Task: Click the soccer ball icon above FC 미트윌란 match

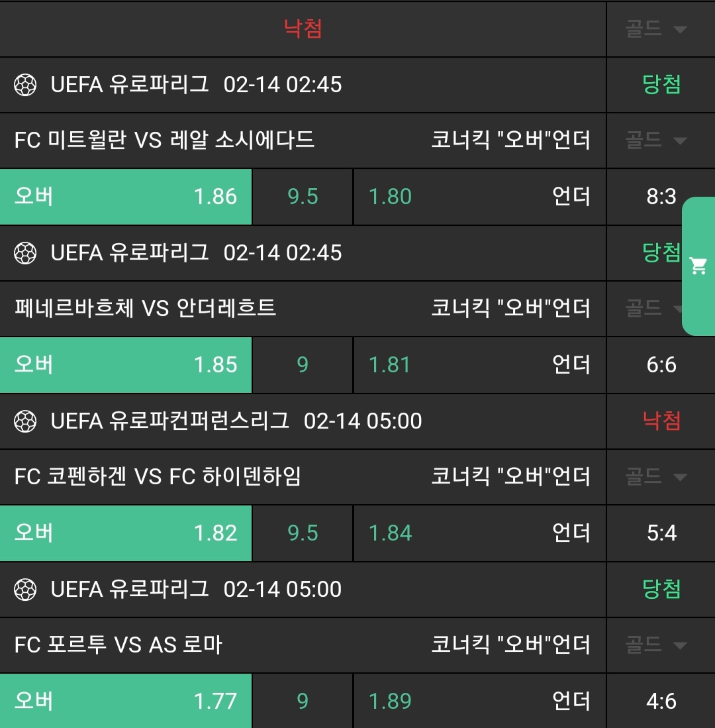Action: pyautogui.click(x=25, y=85)
